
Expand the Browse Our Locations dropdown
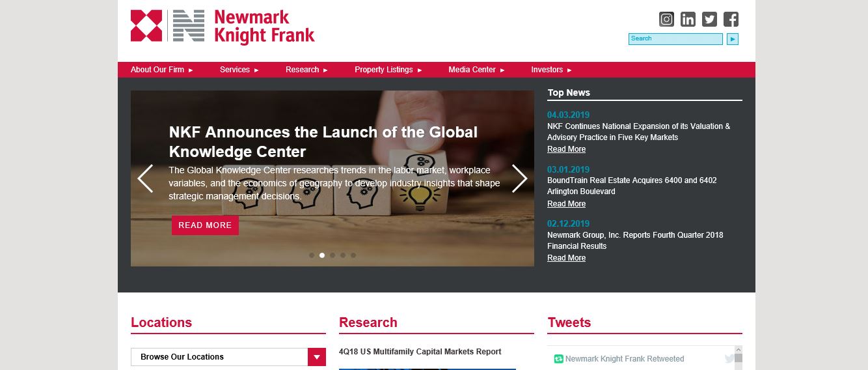click(x=316, y=357)
